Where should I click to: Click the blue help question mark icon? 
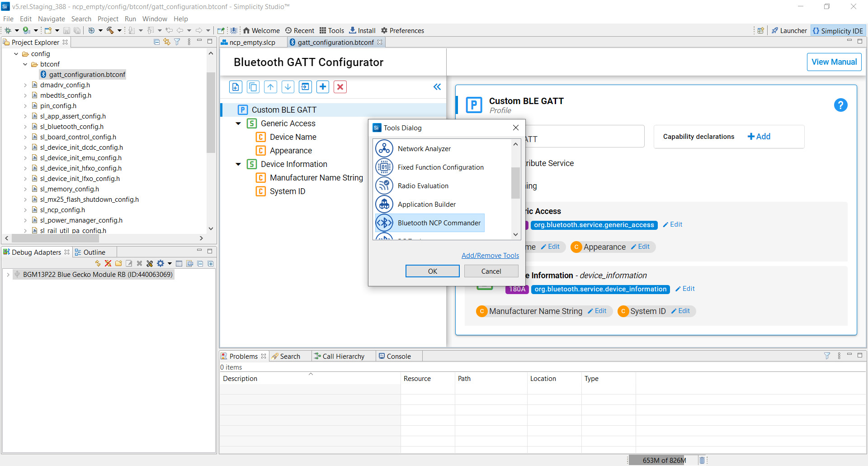pos(840,105)
